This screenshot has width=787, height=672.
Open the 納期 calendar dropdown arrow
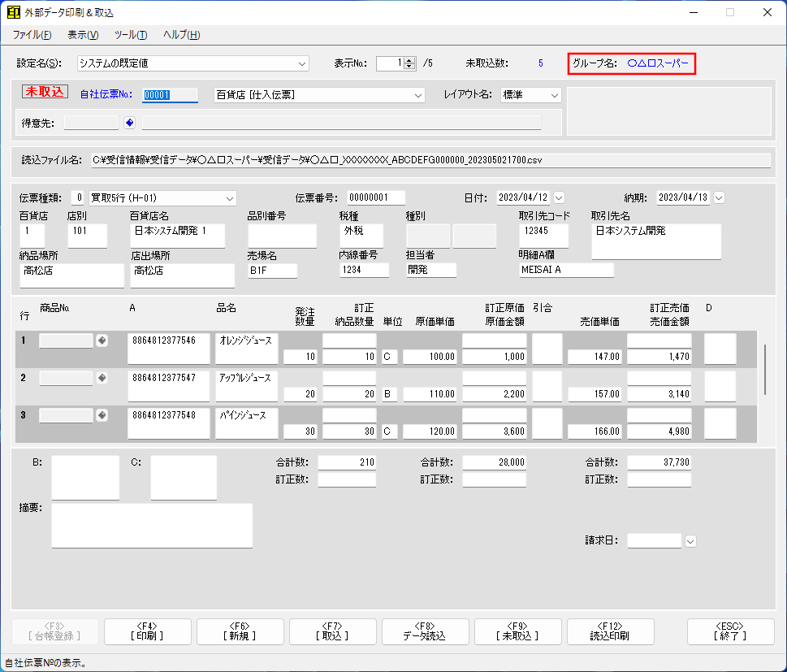(x=719, y=198)
